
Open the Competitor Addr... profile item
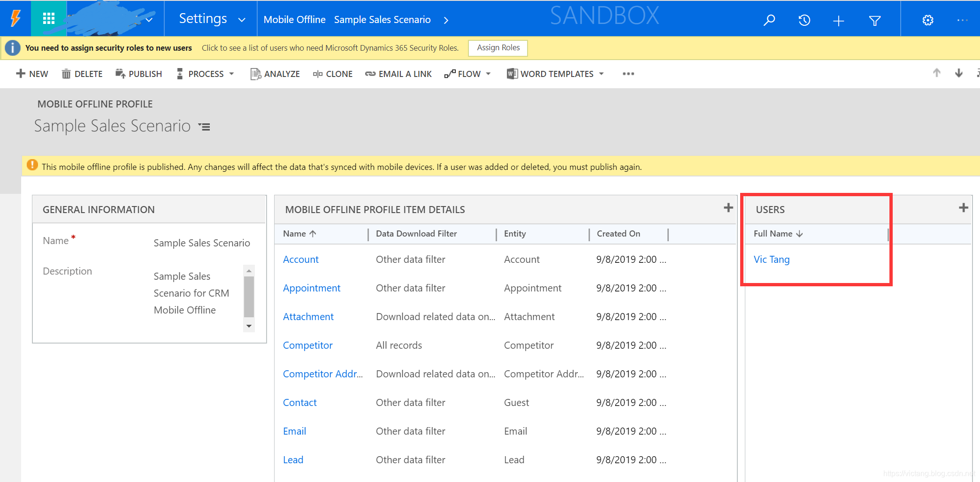point(323,374)
